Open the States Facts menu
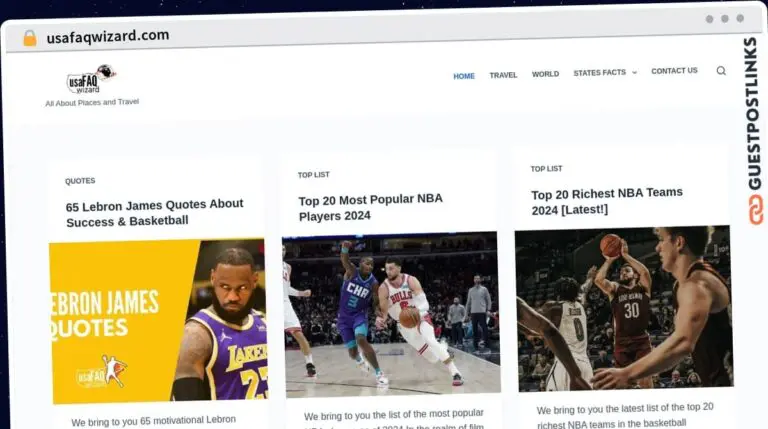768x429 pixels. click(599, 73)
